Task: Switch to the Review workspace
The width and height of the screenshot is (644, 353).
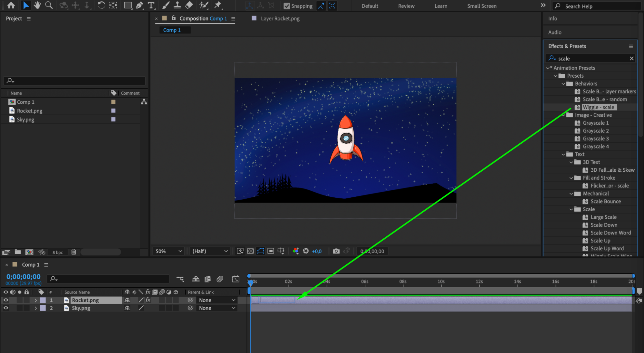Action: point(406,6)
